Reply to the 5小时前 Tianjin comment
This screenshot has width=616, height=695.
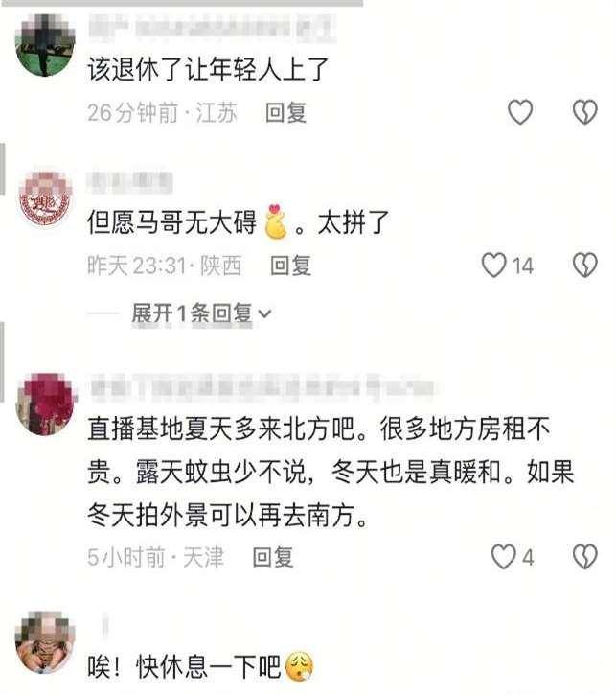(273, 557)
